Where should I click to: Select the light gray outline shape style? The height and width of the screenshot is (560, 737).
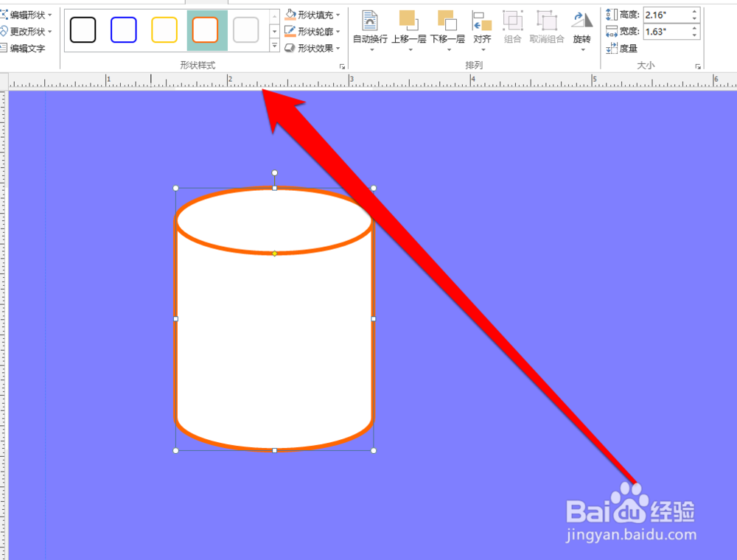tap(246, 29)
